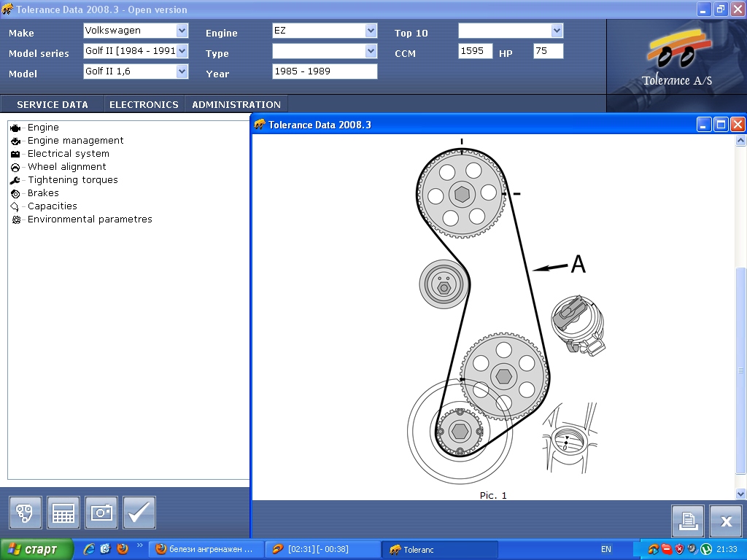Select Brakes in the service tree
747x560 pixels.
43,193
